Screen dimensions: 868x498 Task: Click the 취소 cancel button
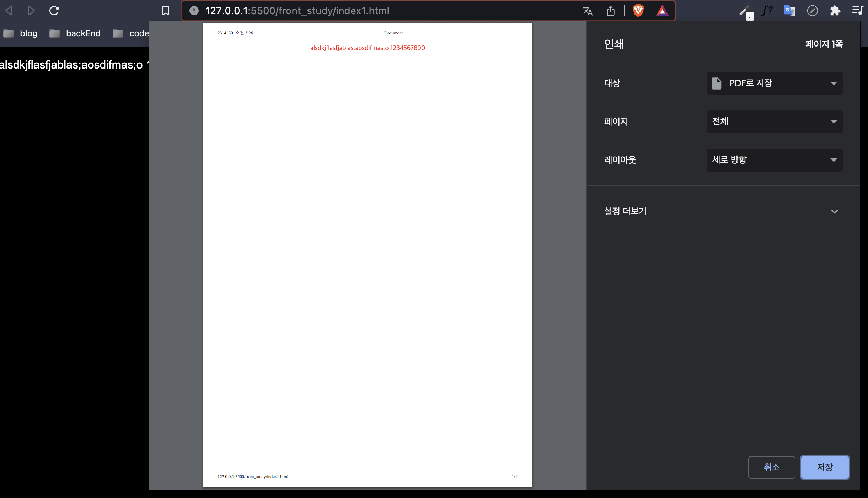tap(771, 467)
